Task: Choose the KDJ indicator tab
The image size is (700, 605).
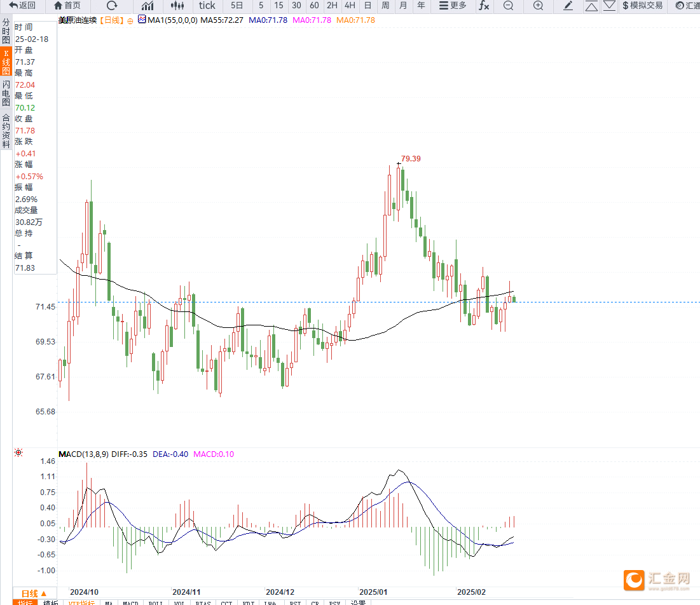Action: [x=249, y=602]
